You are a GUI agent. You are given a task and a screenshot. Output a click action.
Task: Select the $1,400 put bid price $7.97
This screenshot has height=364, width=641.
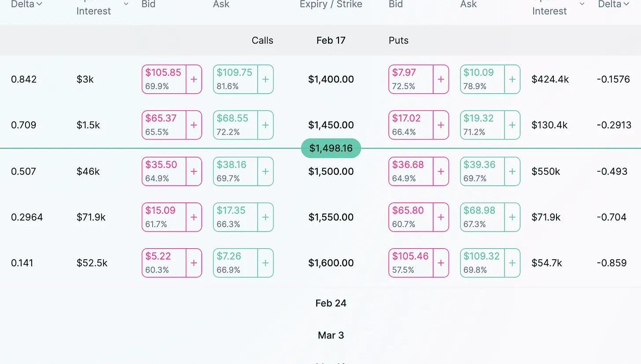pyautogui.click(x=411, y=79)
